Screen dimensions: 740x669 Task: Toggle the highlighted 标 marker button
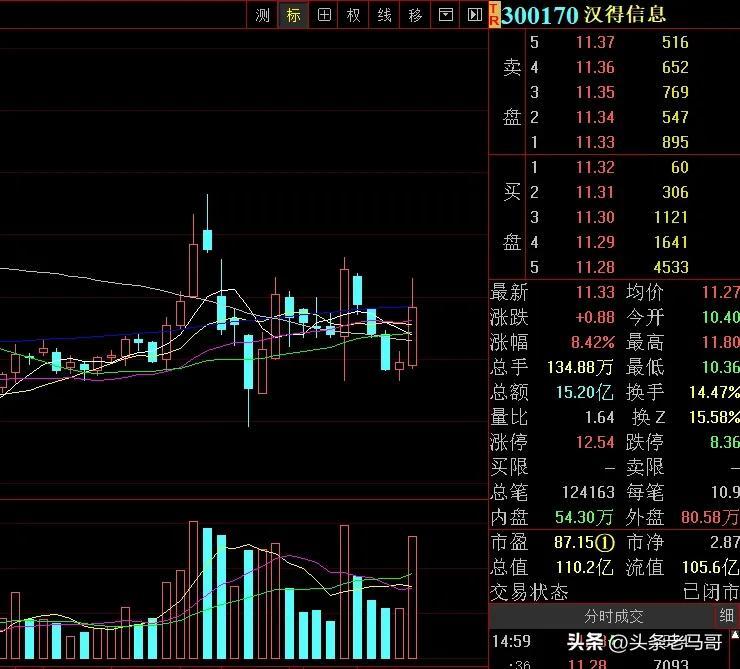coord(293,15)
